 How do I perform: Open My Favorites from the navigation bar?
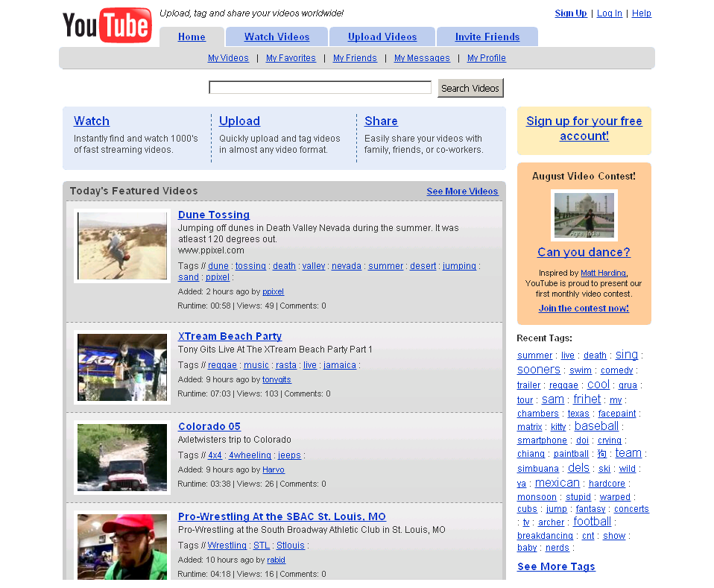pyautogui.click(x=291, y=57)
